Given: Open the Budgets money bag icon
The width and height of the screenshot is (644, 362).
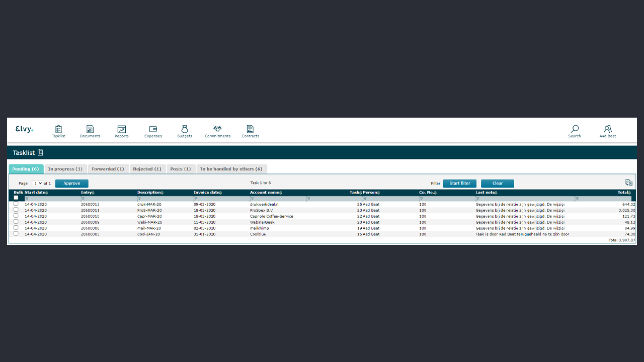Looking at the screenshot, I should point(185,130).
